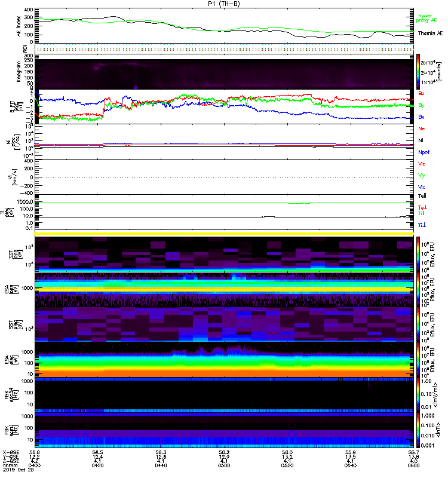Click the ESA electrons Eflux color bar
This screenshot has height=478, width=448.
pyautogui.click(x=419, y=360)
